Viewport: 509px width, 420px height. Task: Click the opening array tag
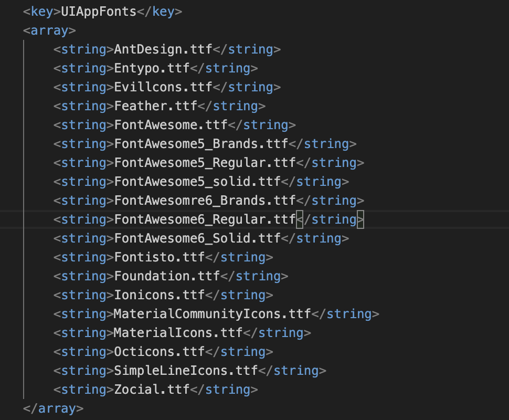click(49, 30)
